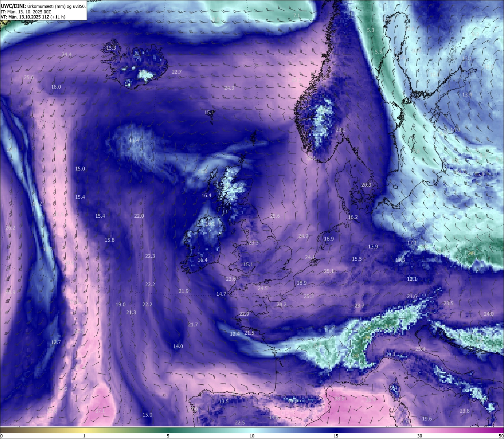This screenshot has height=439, width=504.
Task: Click the 23.3 value over England
Action: [x=254, y=243]
